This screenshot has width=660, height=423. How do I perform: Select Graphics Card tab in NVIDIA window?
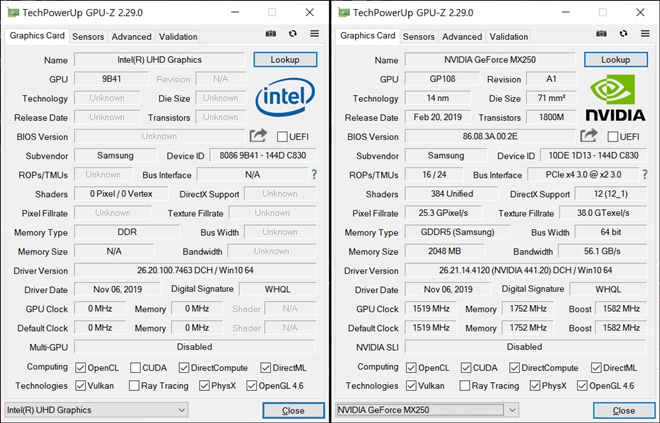pyautogui.click(x=367, y=36)
